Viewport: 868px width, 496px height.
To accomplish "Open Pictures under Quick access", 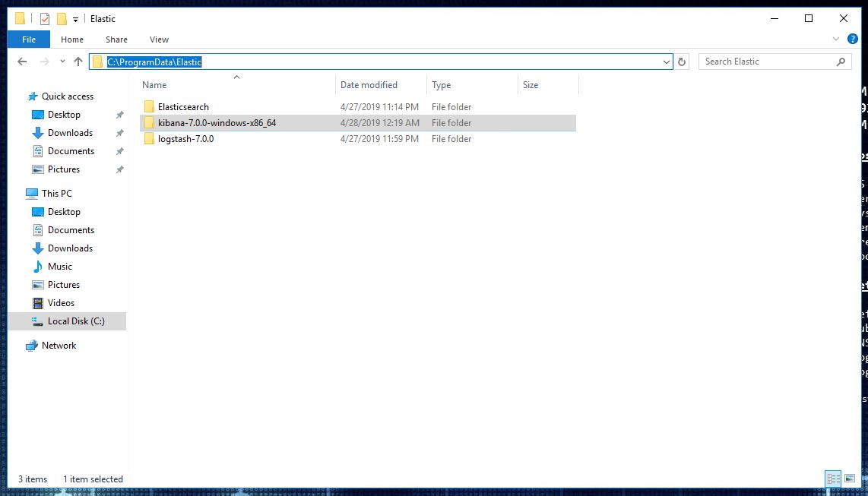I will pyautogui.click(x=64, y=169).
